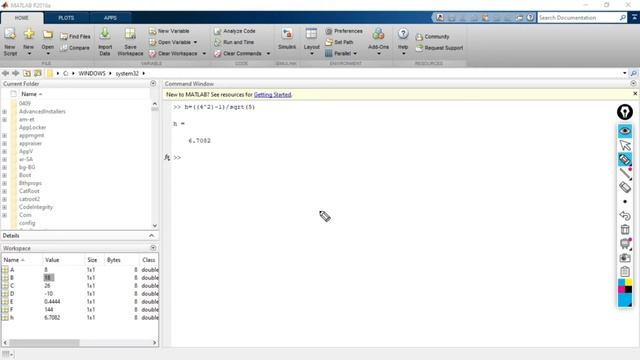Create a New Variable
640x360 pixels.
coord(169,31)
